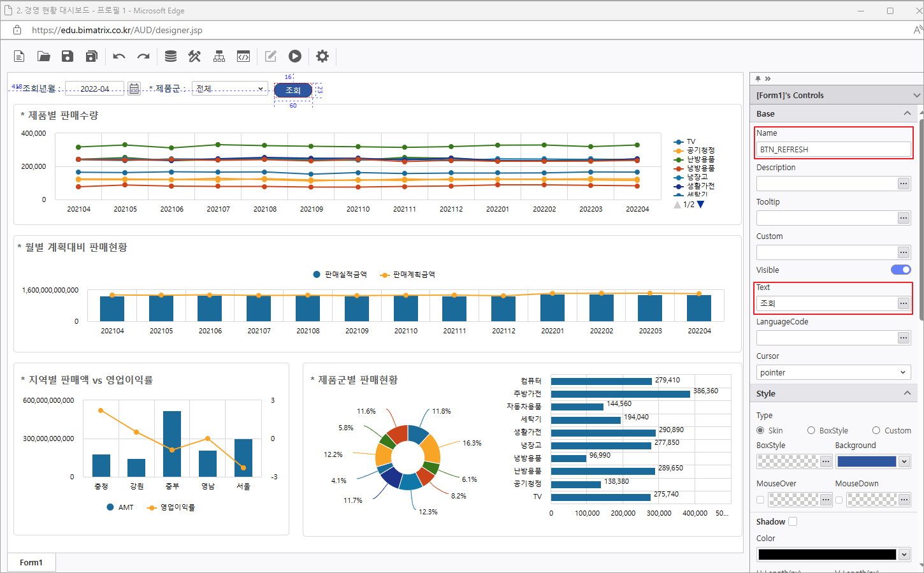Open the script code editor icon
Viewport: 924px width, 573px height.
tap(243, 56)
